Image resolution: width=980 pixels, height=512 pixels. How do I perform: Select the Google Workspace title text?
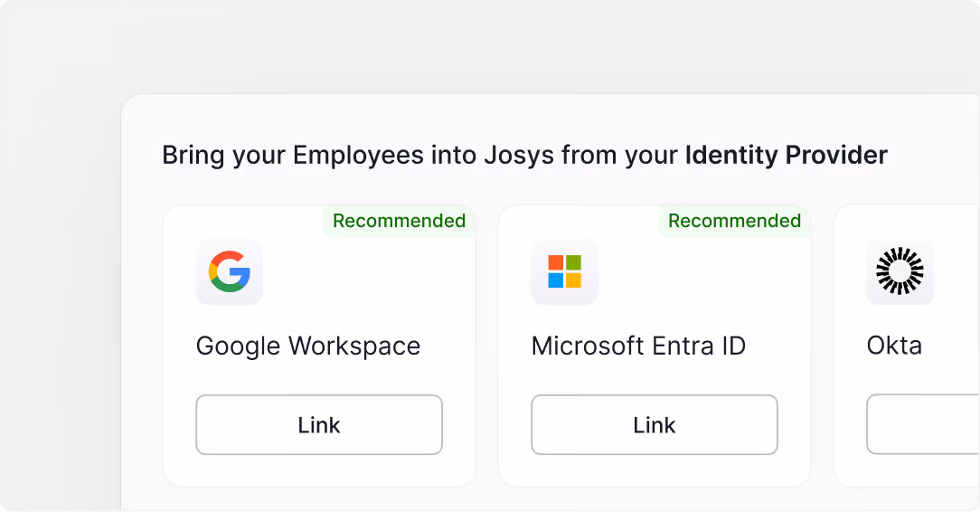tap(308, 346)
